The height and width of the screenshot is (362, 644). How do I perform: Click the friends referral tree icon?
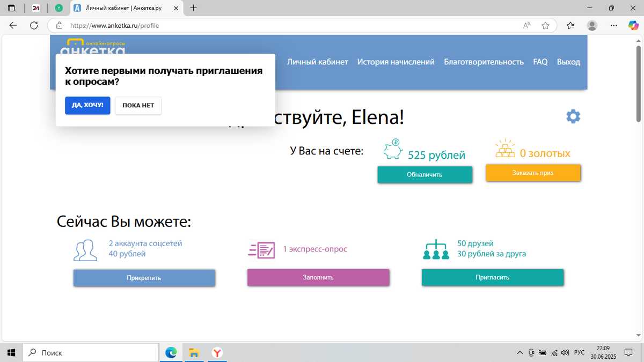[x=436, y=249]
